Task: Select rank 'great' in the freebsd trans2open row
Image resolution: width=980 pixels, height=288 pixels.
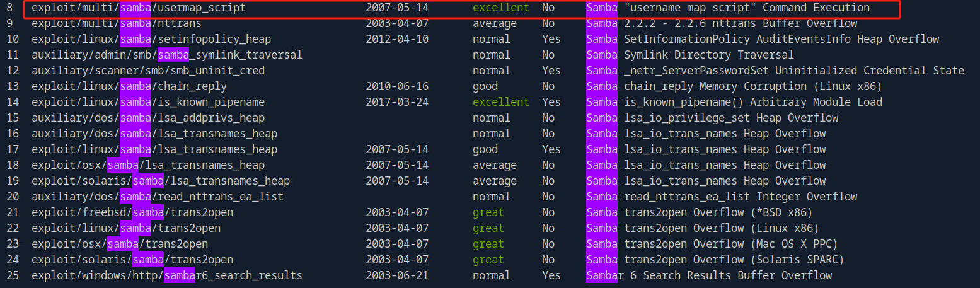Action: [488, 213]
